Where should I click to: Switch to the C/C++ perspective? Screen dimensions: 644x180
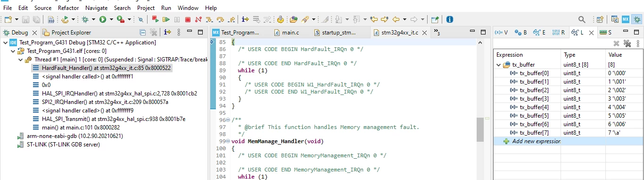pos(615,19)
